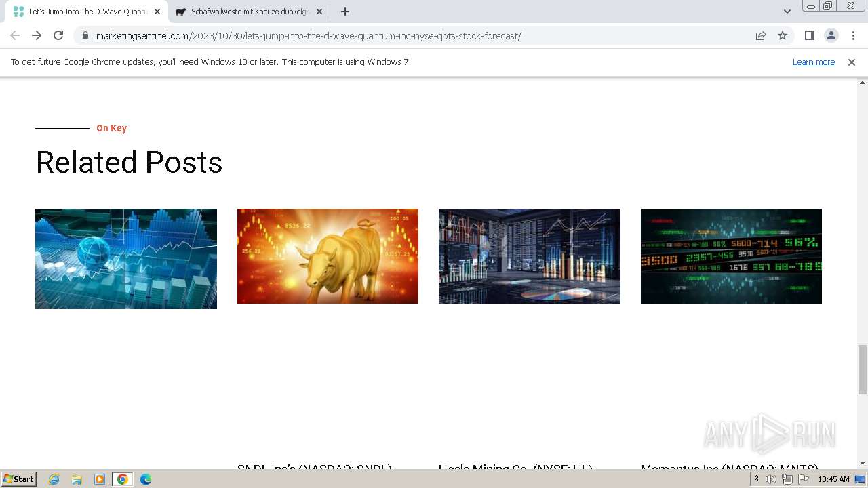This screenshot has height=488, width=868.
Task: Launch Internet Explorer from the taskbar
Action: point(54,479)
